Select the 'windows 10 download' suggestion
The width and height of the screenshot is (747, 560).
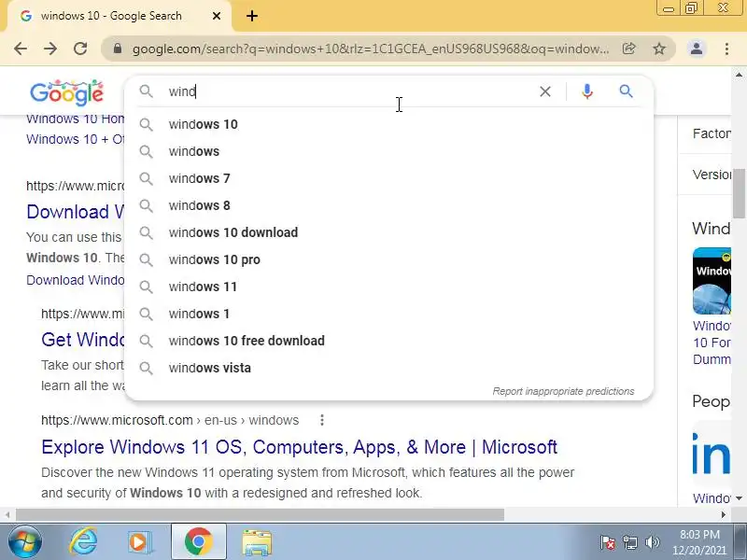point(388,232)
